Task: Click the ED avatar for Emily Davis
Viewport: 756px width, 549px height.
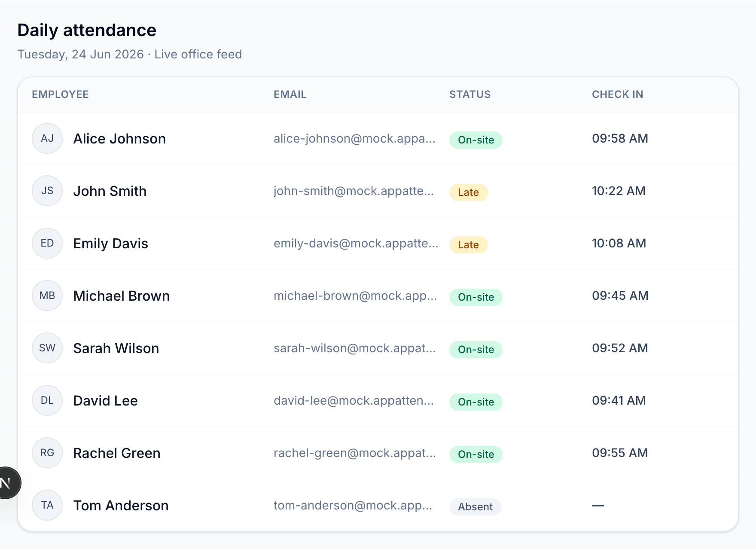Action: [x=47, y=243]
